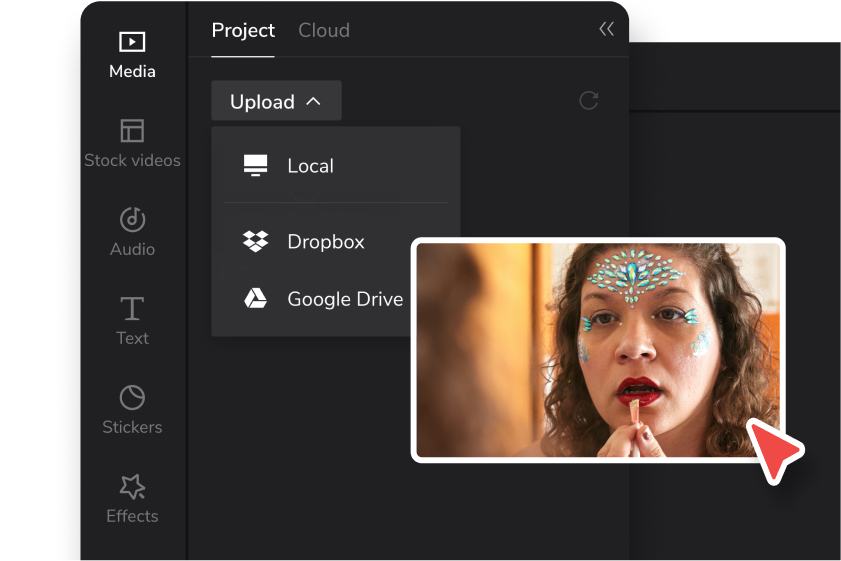Collapse the panel with double chevron

coord(606,30)
